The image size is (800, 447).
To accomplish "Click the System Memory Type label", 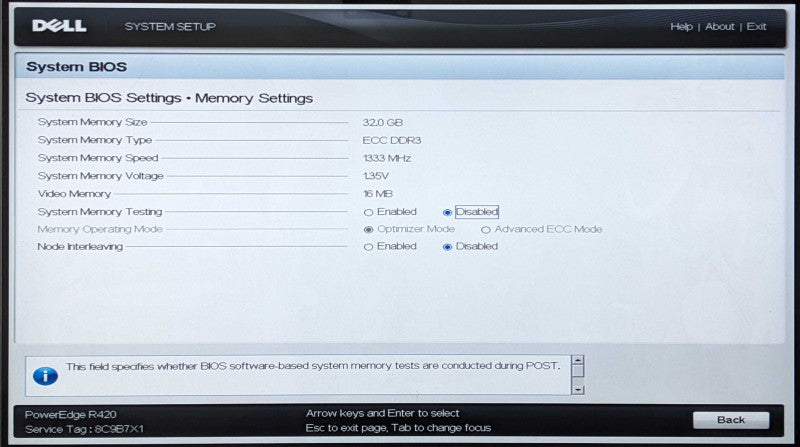I will pos(95,140).
